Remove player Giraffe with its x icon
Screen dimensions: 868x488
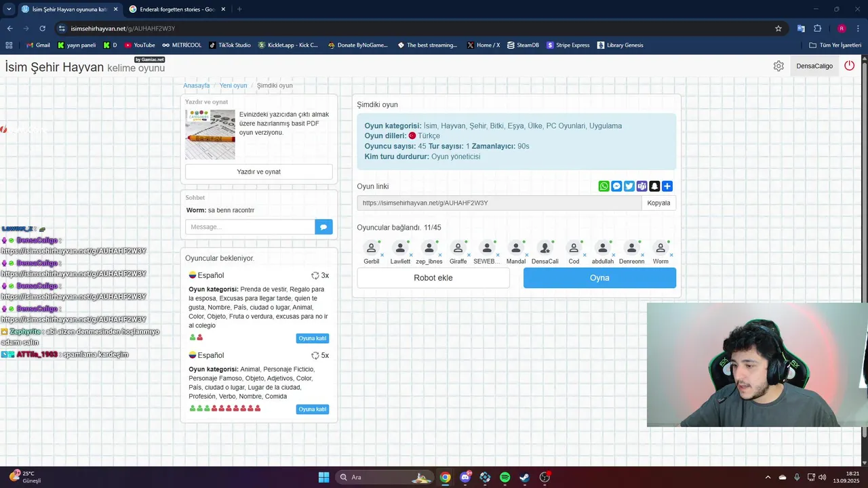click(469, 256)
